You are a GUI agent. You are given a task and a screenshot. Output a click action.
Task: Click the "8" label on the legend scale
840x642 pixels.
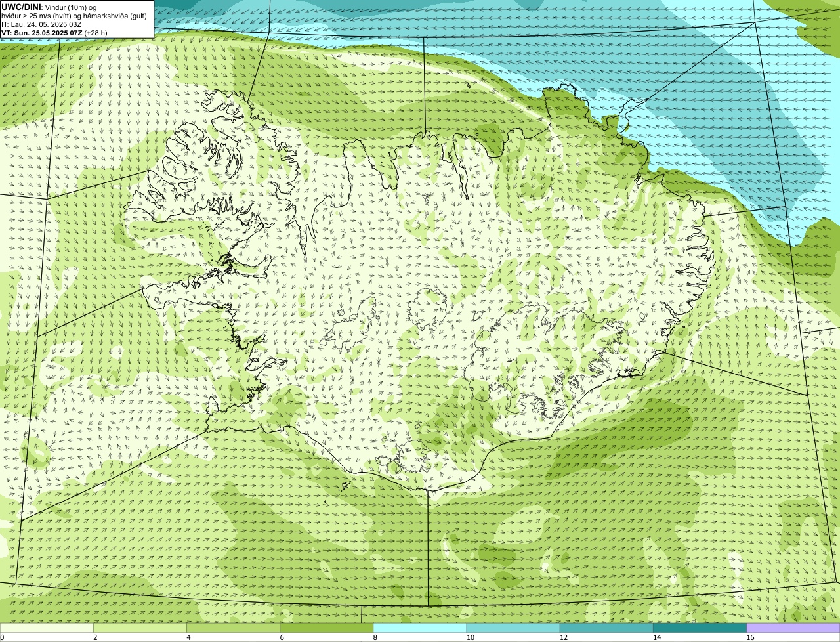(375, 637)
